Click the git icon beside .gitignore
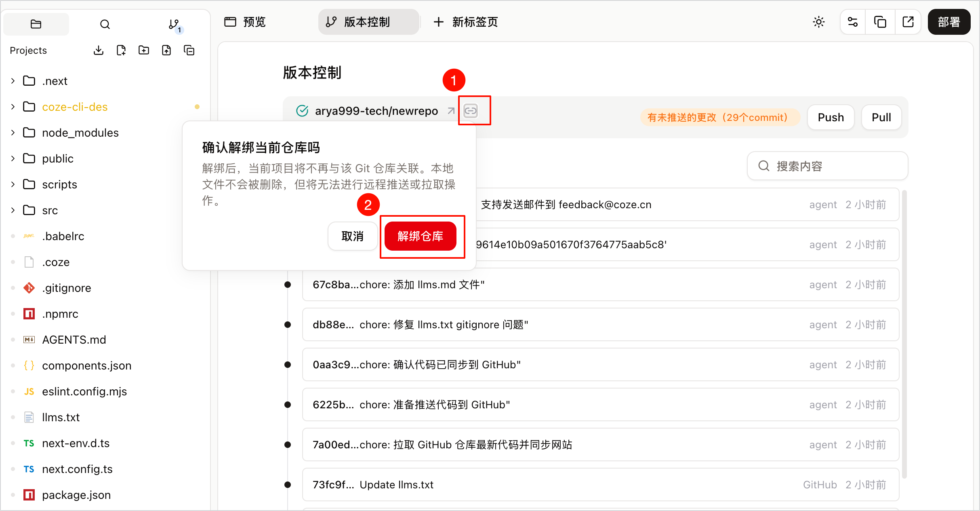Viewport: 980px width, 511px height. click(29, 288)
